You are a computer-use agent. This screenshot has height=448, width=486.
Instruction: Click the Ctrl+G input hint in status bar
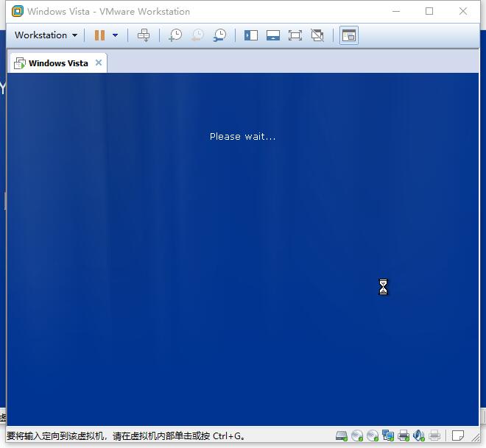pyautogui.click(x=125, y=436)
